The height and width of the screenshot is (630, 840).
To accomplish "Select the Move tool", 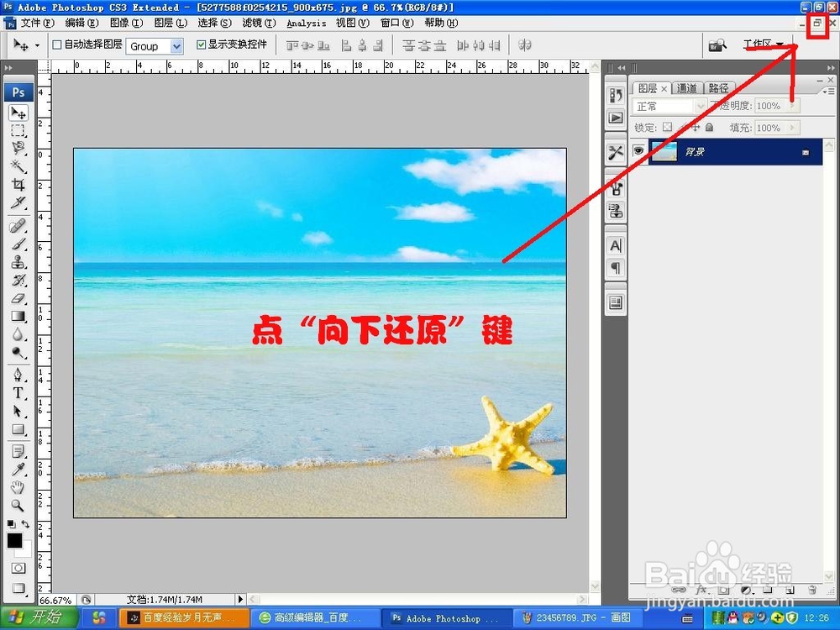I will 18,113.
